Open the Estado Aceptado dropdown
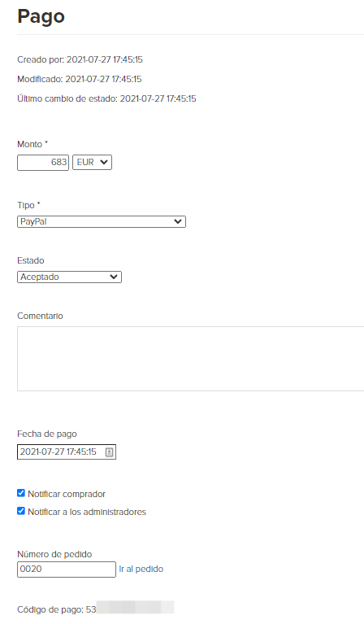The width and height of the screenshot is (364, 624). (69, 277)
